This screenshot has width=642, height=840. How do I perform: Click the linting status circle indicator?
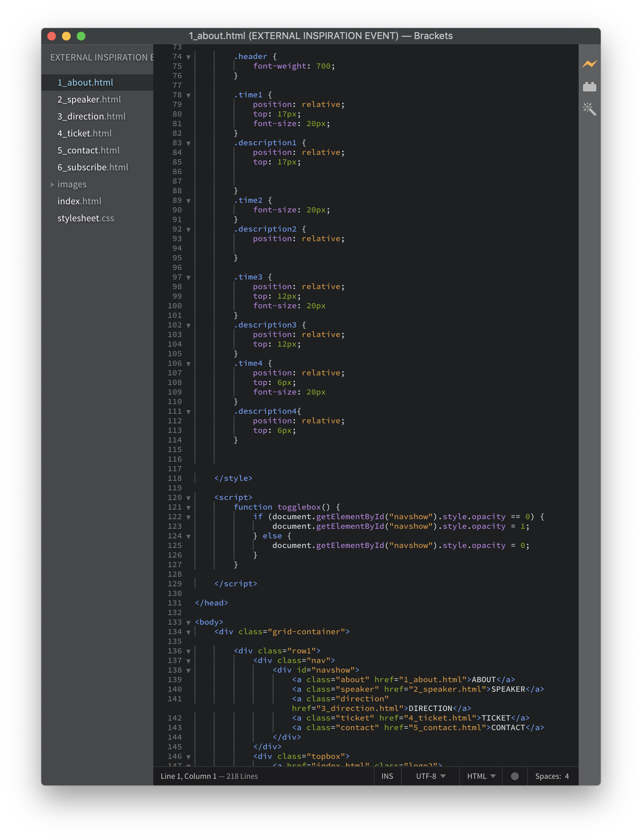tap(514, 776)
